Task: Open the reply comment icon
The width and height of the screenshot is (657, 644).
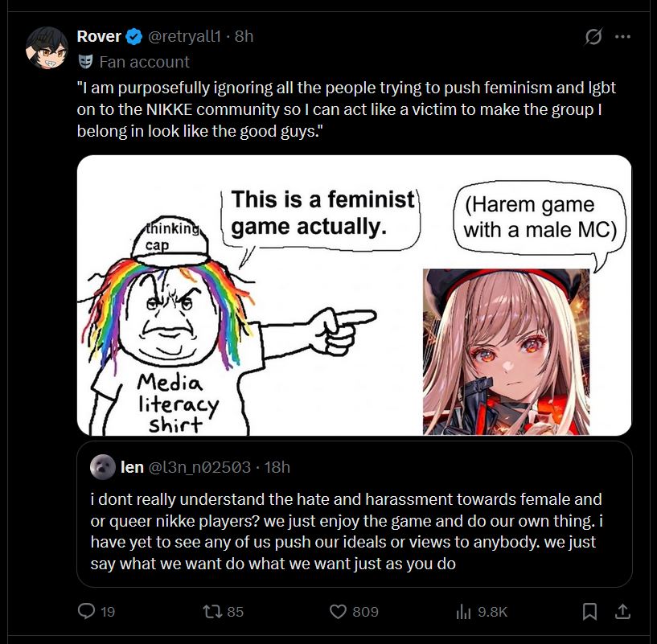Action: pos(86,611)
